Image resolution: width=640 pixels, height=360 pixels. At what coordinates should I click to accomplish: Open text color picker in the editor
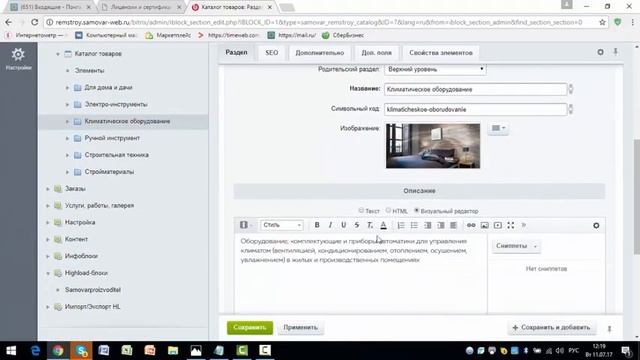pos(383,225)
